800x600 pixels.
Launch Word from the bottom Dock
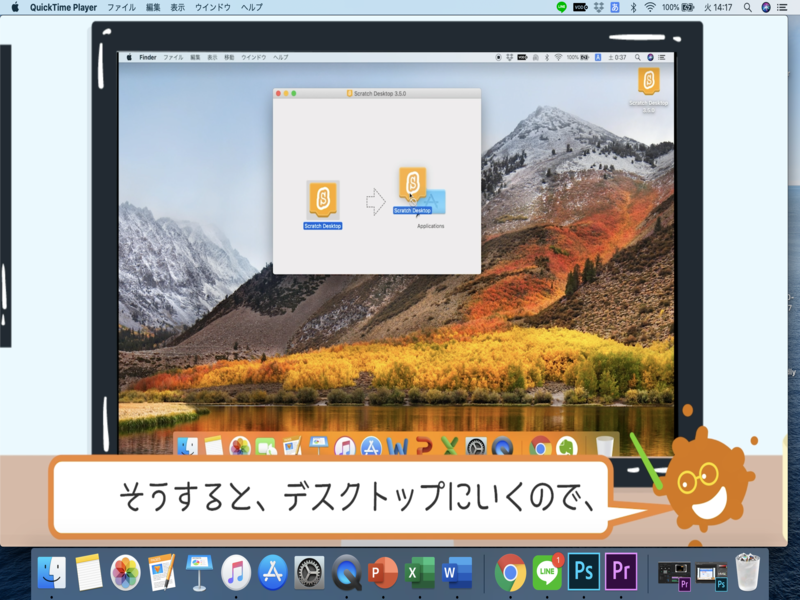457,572
